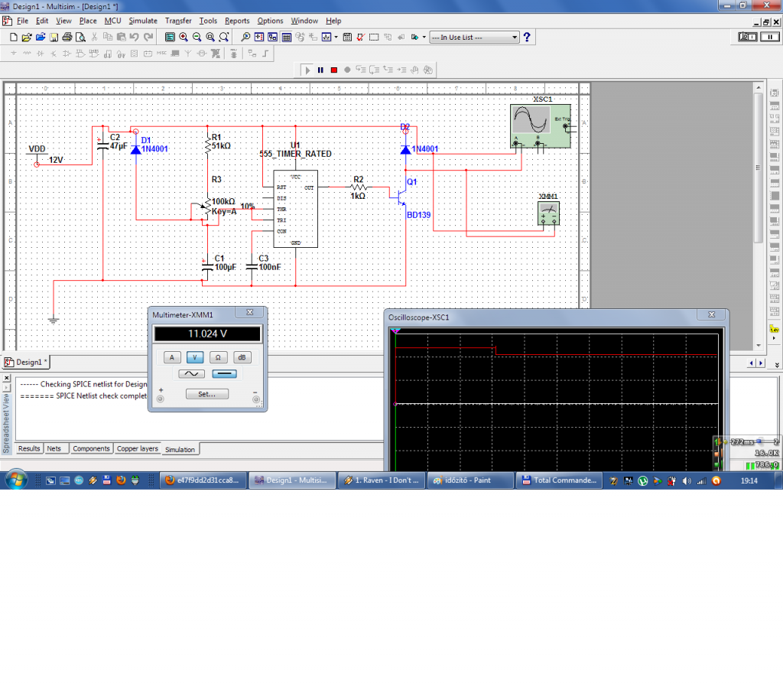Select the XSC1 oscilloscope on the schematic
The width and height of the screenshot is (783, 700).
pyautogui.click(x=541, y=126)
